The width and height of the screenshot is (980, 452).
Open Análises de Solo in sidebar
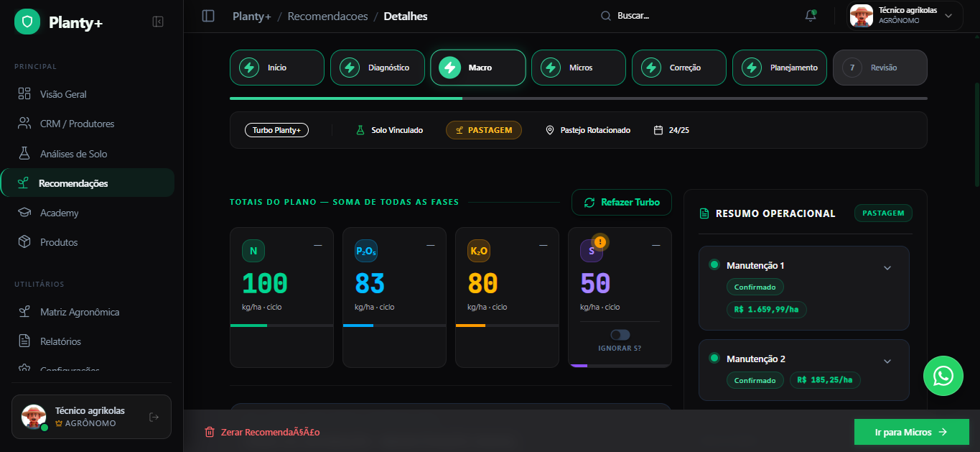coord(73,154)
